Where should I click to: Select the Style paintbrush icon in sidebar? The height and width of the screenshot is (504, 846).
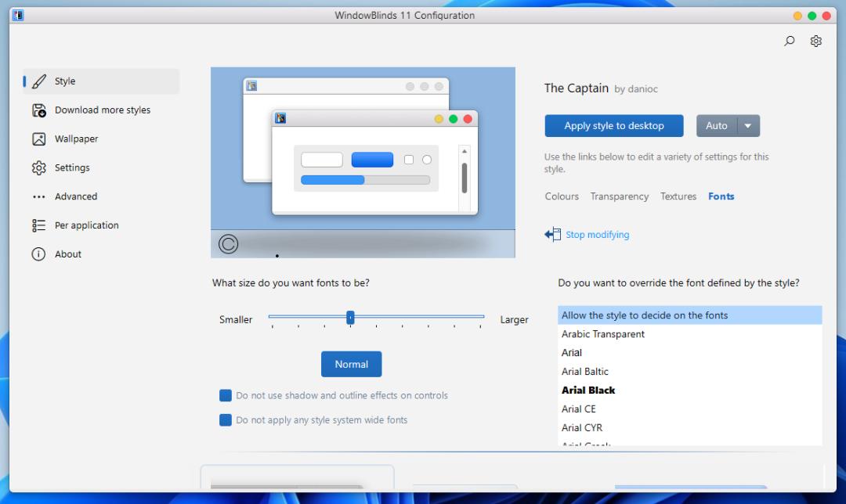click(x=39, y=81)
